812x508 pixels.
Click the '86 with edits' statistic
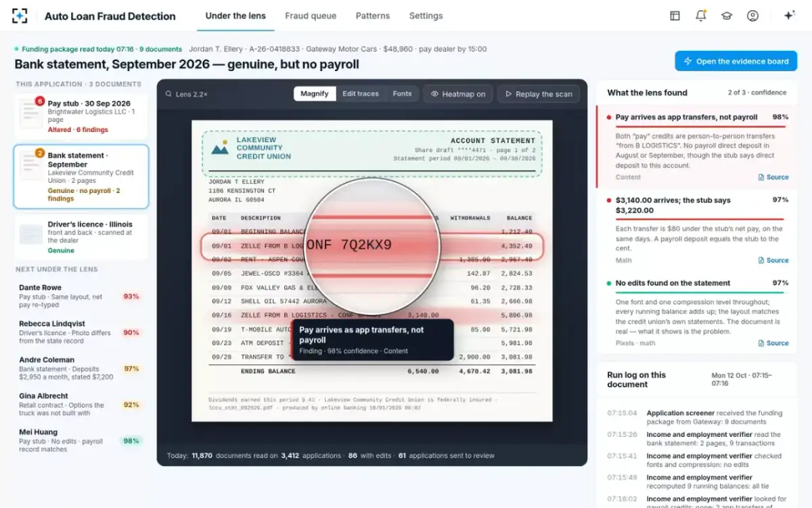coord(369,456)
